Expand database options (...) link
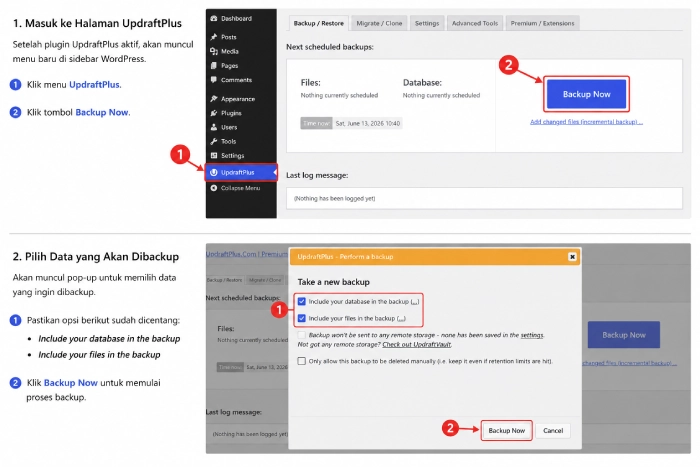The height and width of the screenshot is (467, 700). tap(415, 302)
